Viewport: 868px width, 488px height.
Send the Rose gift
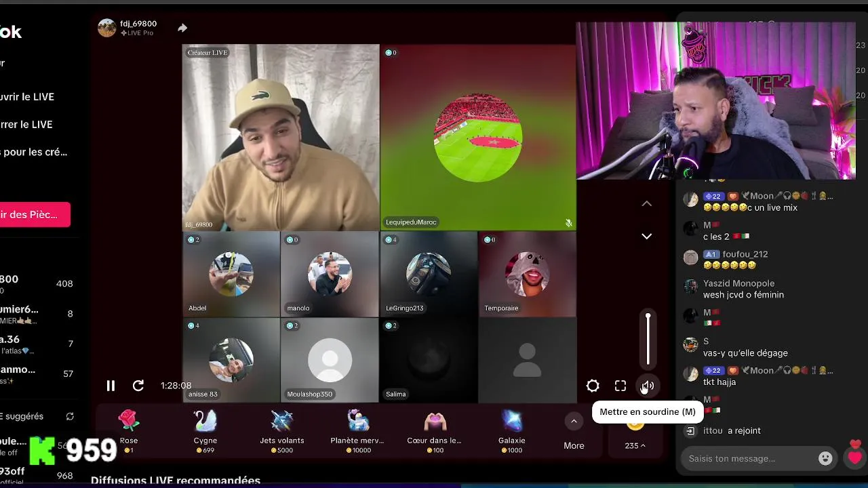tap(129, 430)
